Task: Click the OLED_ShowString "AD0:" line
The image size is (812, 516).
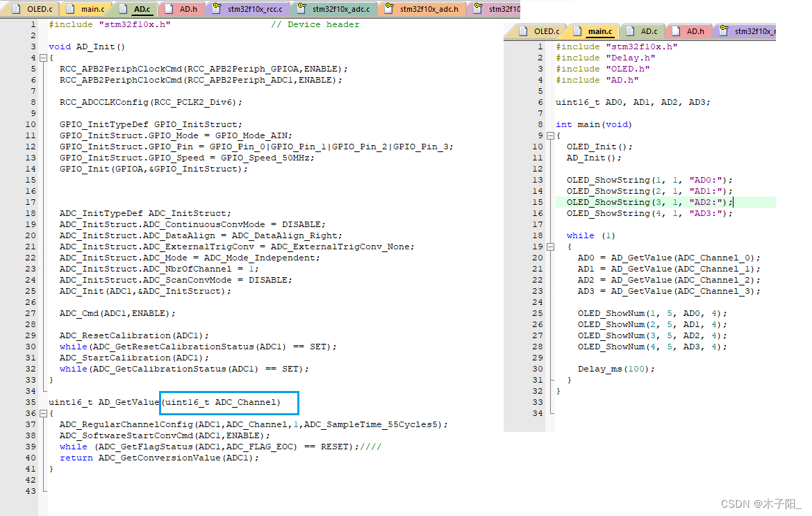Action: pyautogui.click(x=650, y=180)
